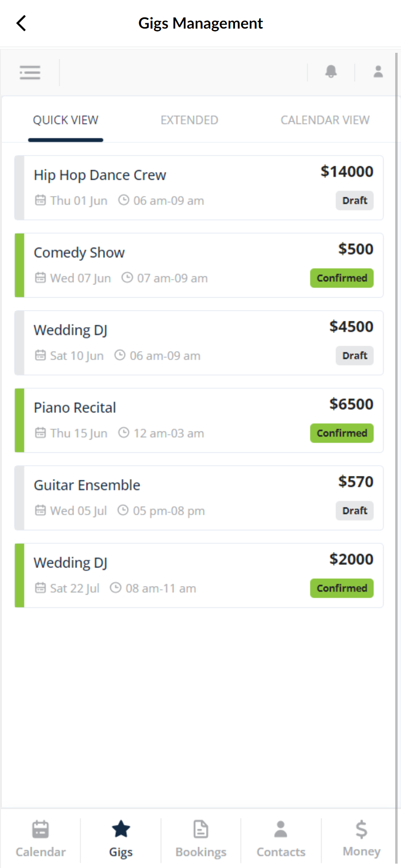This screenshot has width=401, height=868.
Task: Switch to the Quick View tab
Action: coord(66,120)
